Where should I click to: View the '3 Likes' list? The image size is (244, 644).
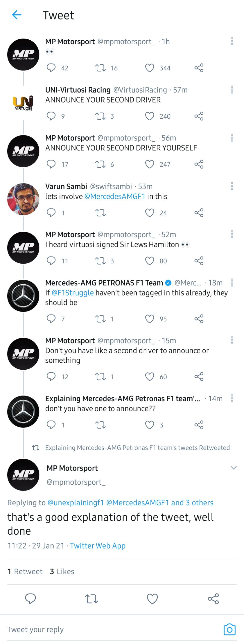pos(62,571)
